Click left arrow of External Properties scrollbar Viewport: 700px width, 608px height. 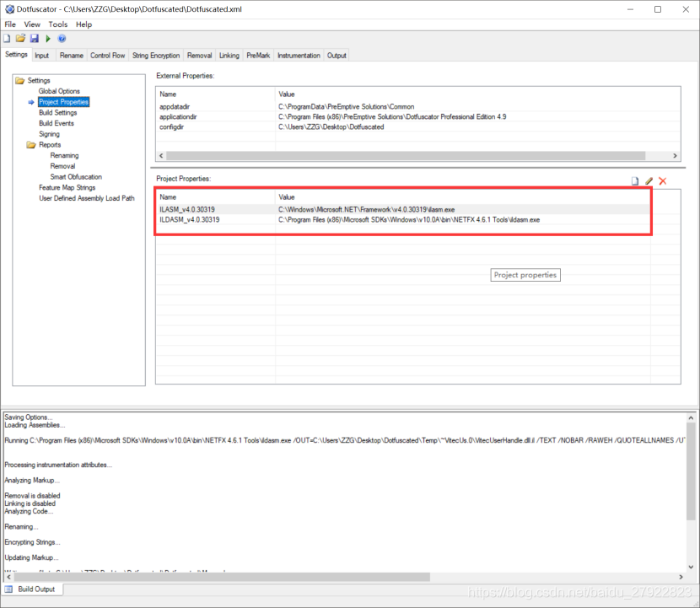click(161, 156)
